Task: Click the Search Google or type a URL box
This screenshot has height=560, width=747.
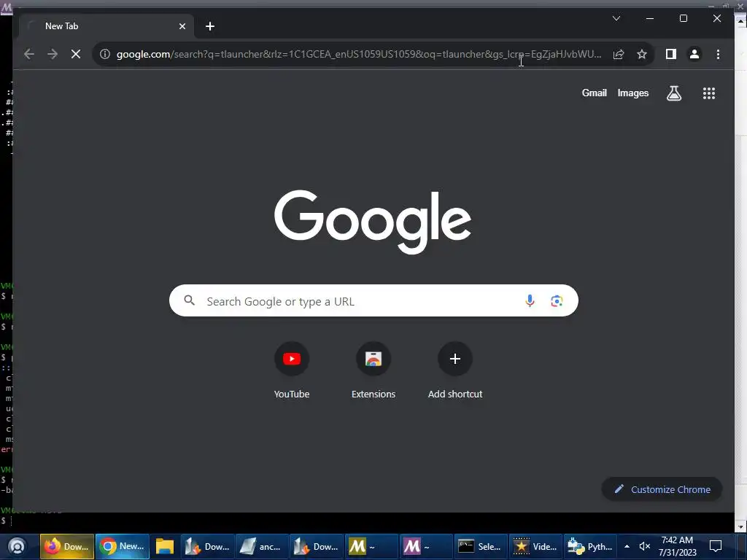Action: click(373, 300)
